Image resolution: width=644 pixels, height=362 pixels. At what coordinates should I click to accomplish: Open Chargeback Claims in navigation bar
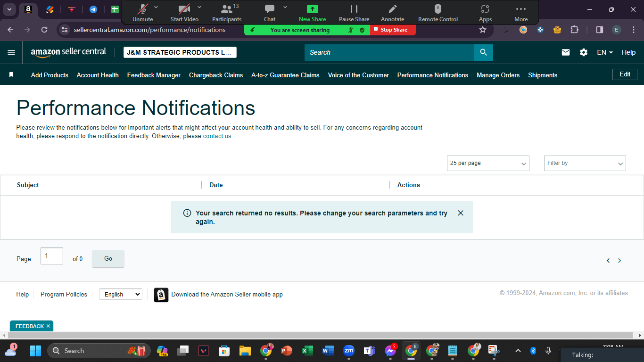[x=216, y=75]
